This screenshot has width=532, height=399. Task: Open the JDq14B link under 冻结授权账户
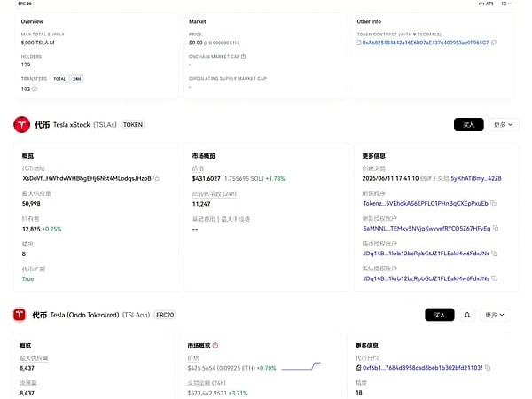tap(426, 278)
